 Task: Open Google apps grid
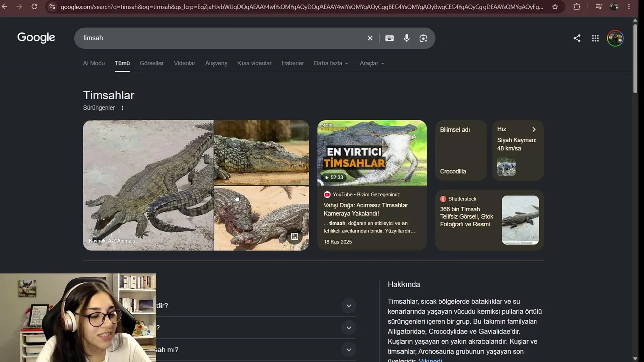(595, 38)
